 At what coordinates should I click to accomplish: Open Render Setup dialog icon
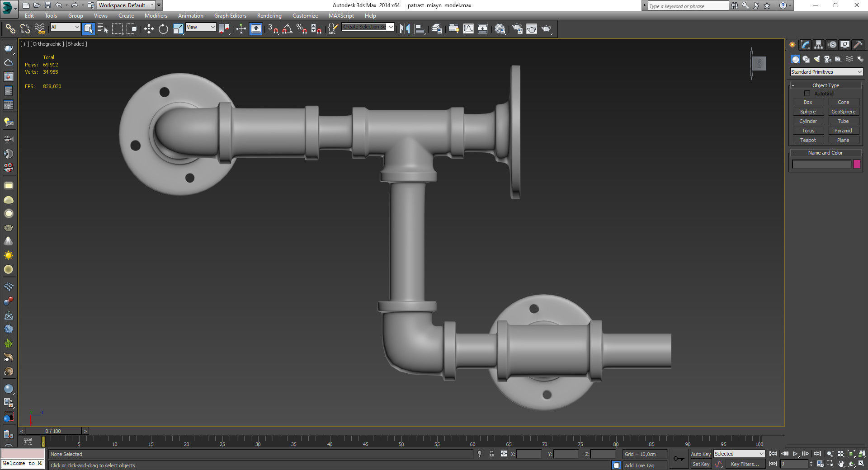(x=517, y=29)
